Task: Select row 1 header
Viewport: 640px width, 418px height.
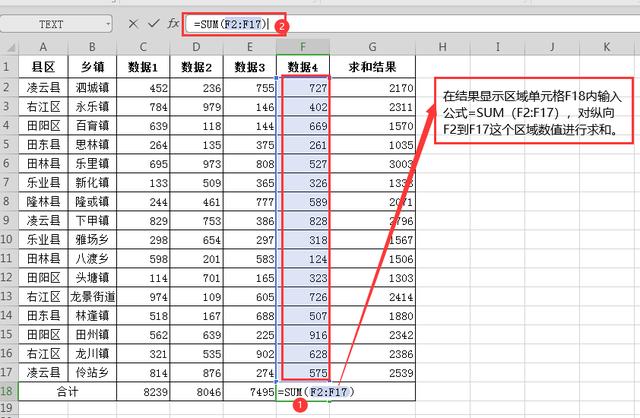Action: click(7, 67)
